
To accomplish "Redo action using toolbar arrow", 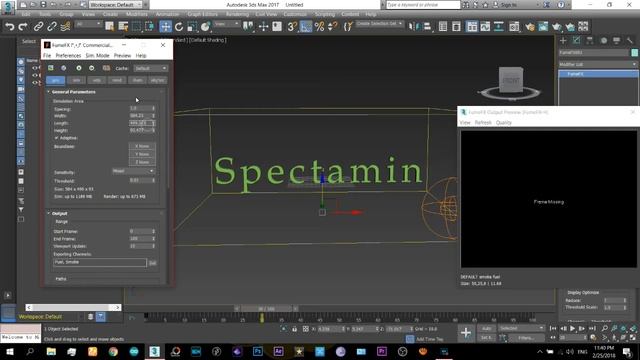I will (23, 27).
